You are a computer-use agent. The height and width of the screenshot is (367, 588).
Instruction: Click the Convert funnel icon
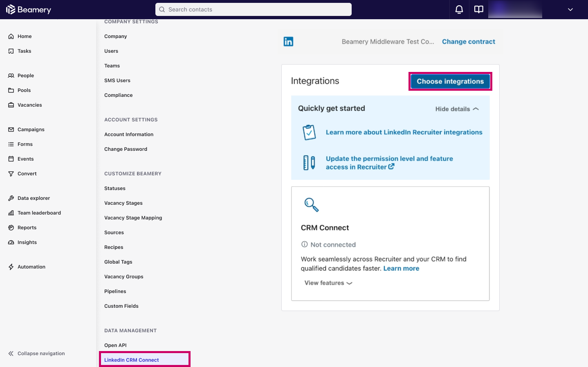11,174
